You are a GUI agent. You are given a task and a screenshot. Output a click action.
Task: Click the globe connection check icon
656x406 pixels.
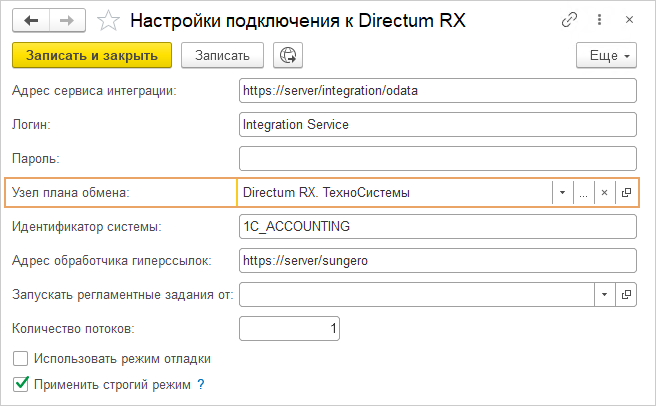click(289, 56)
